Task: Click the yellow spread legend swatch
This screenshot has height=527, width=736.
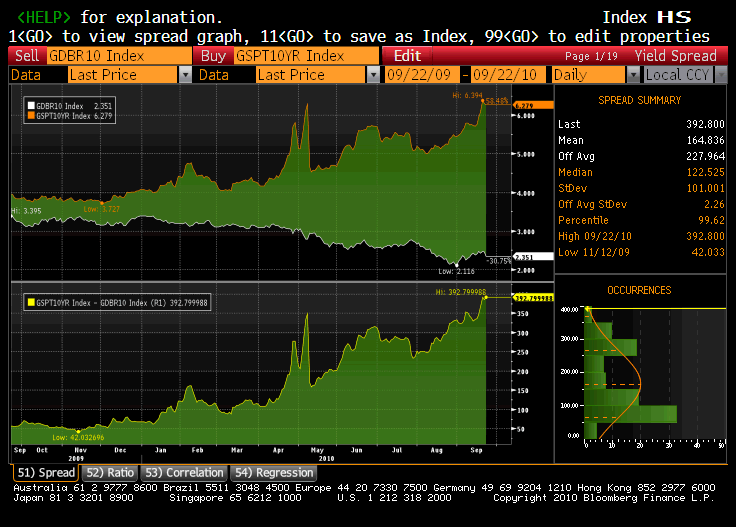Action: [x=31, y=300]
